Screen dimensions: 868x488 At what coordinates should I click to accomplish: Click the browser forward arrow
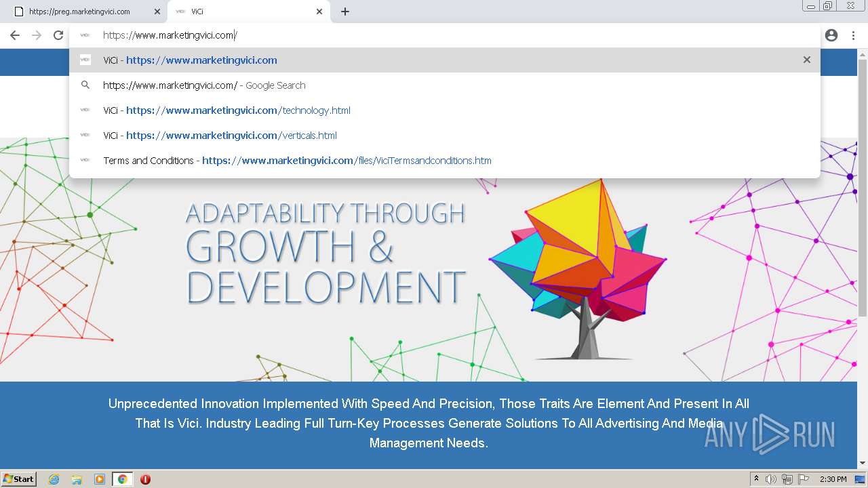click(x=37, y=35)
